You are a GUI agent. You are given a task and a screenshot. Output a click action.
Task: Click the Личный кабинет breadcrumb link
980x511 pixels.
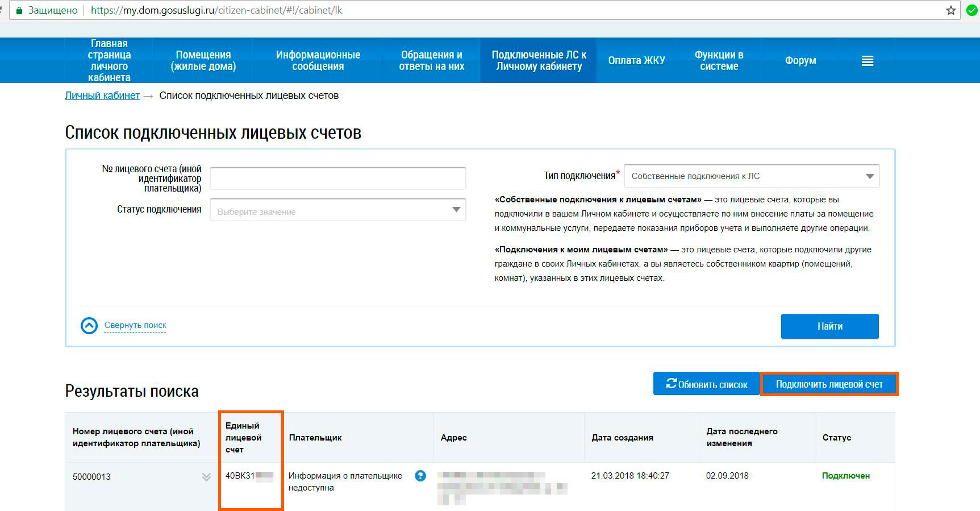tap(102, 95)
